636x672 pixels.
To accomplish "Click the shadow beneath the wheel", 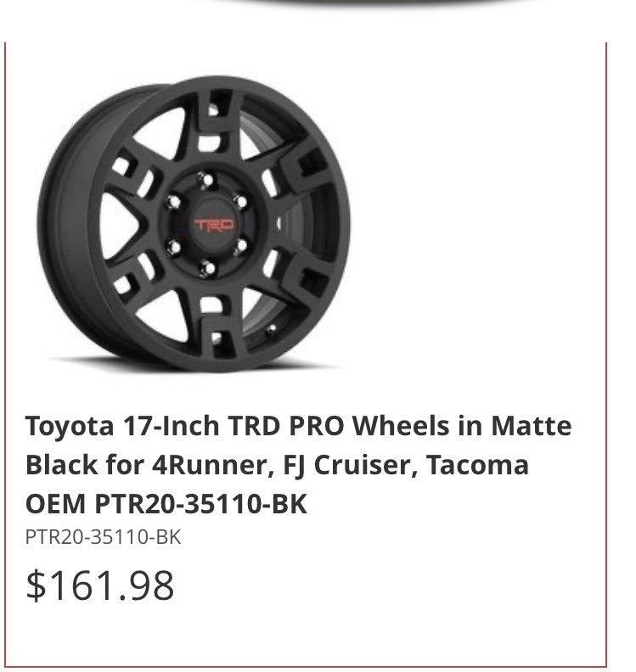I will point(195,367).
